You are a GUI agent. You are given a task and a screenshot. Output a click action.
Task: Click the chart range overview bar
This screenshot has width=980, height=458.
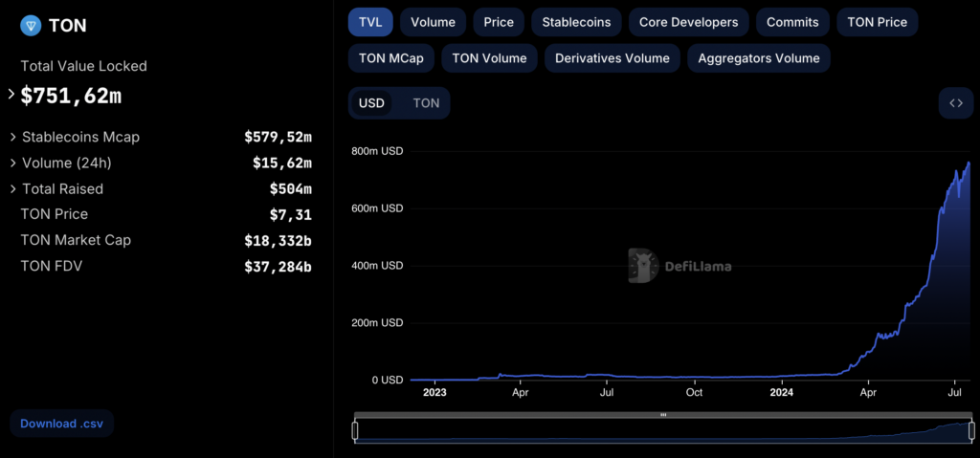[663, 430]
